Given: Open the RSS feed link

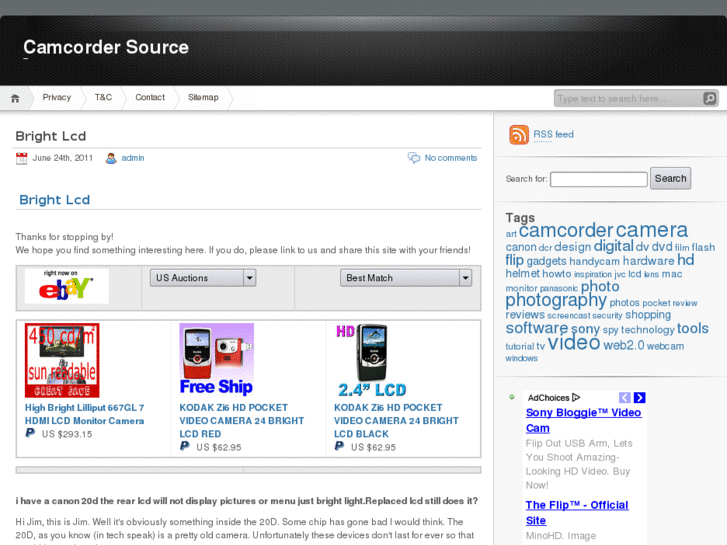Looking at the screenshot, I should (x=553, y=135).
